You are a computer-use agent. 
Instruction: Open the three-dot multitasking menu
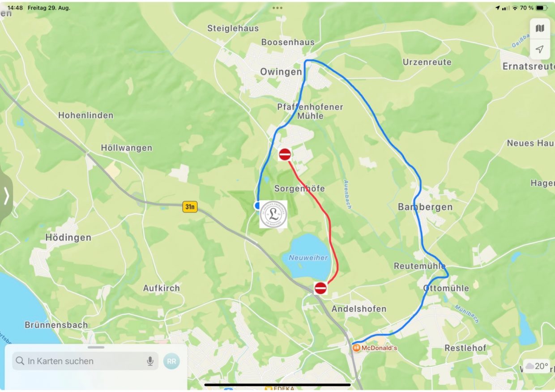[277, 8]
